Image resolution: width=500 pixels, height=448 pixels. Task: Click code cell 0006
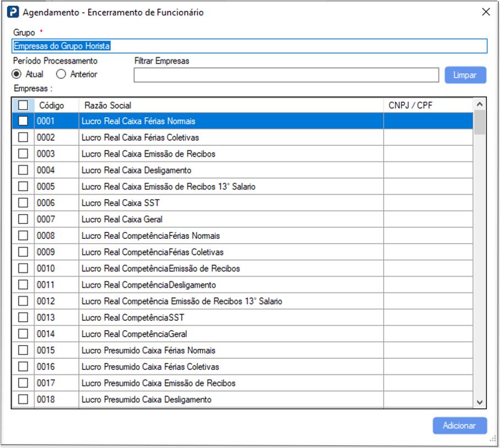[x=56, y=203]
